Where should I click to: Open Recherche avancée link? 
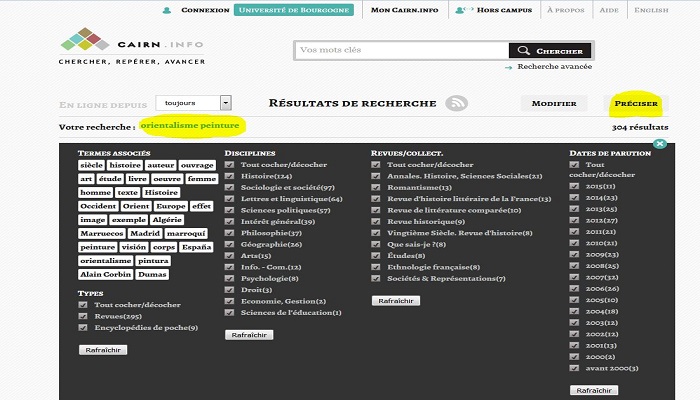(x=554, y=67)
